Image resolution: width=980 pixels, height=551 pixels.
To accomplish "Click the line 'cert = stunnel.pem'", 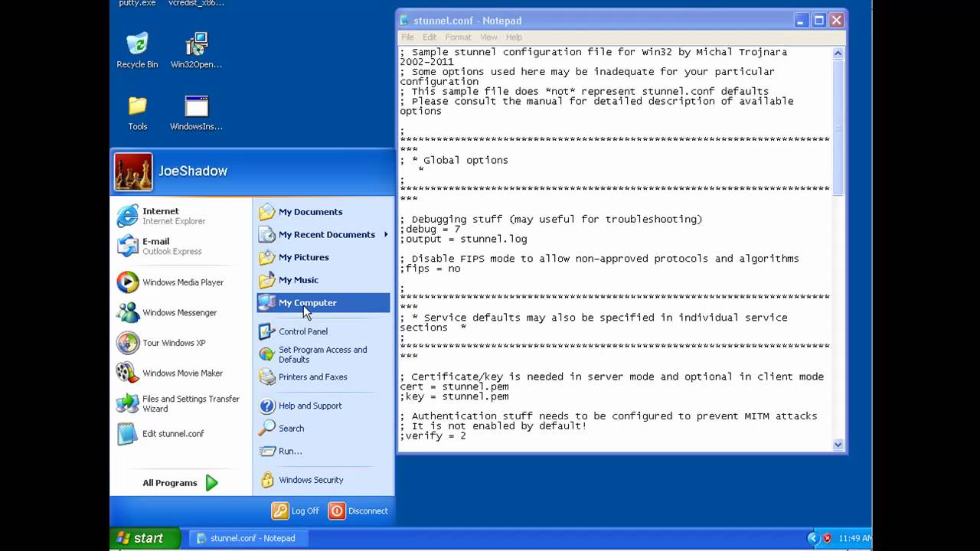I will click(454, 386).
